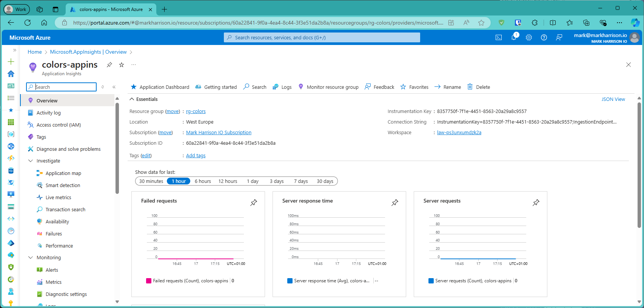Open Live metrics in the sidebar
The height and width of the screenshot is (308, 644).
58,198
